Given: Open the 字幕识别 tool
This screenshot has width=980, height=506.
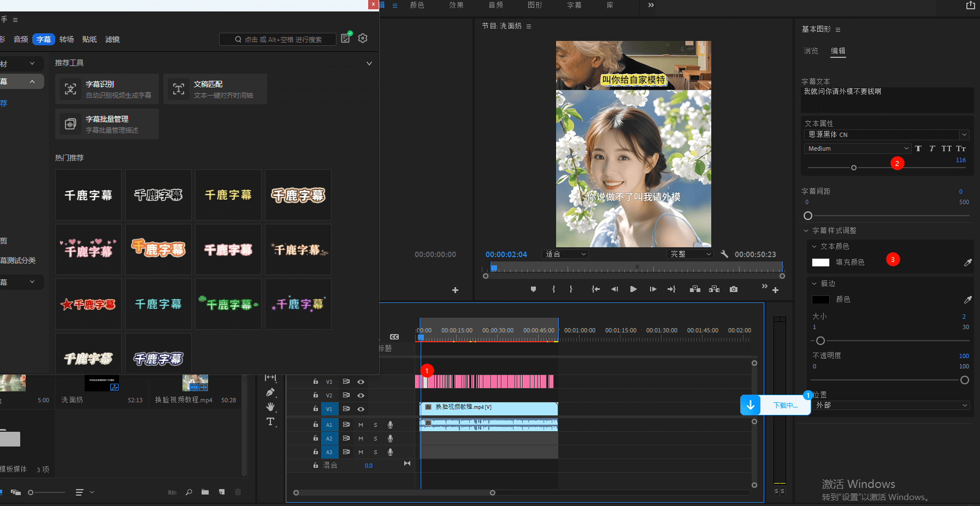Looking at the screenshot, I should (107, 89).
